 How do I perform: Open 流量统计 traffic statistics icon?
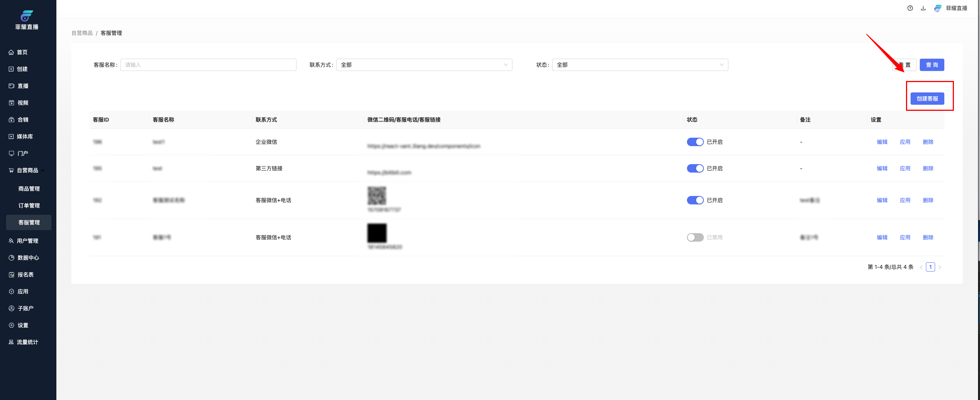11,342
